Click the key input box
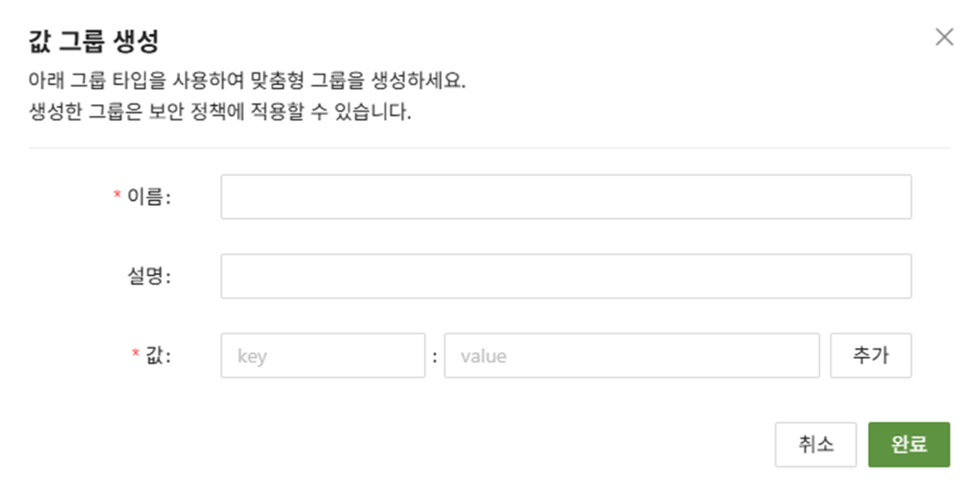 (x=322, y=356)
